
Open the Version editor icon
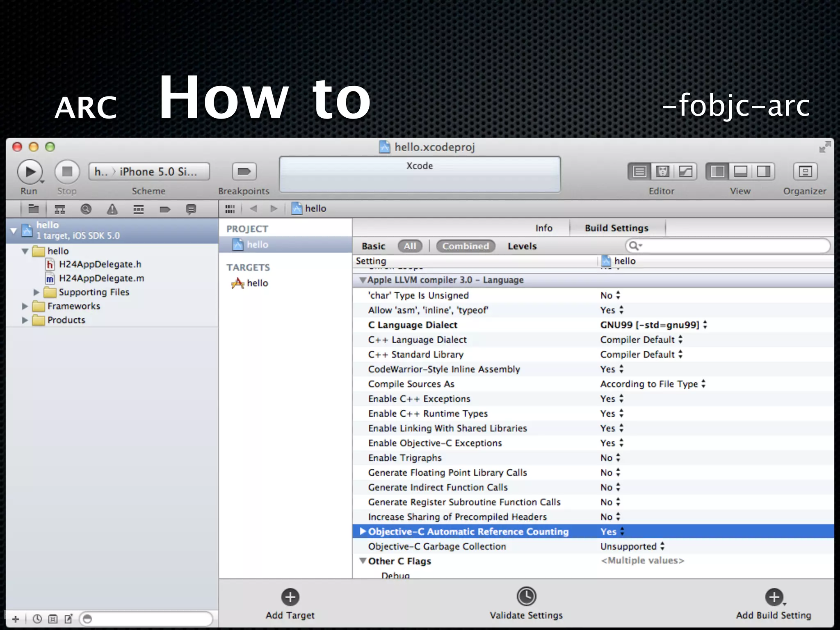(685, 171)
